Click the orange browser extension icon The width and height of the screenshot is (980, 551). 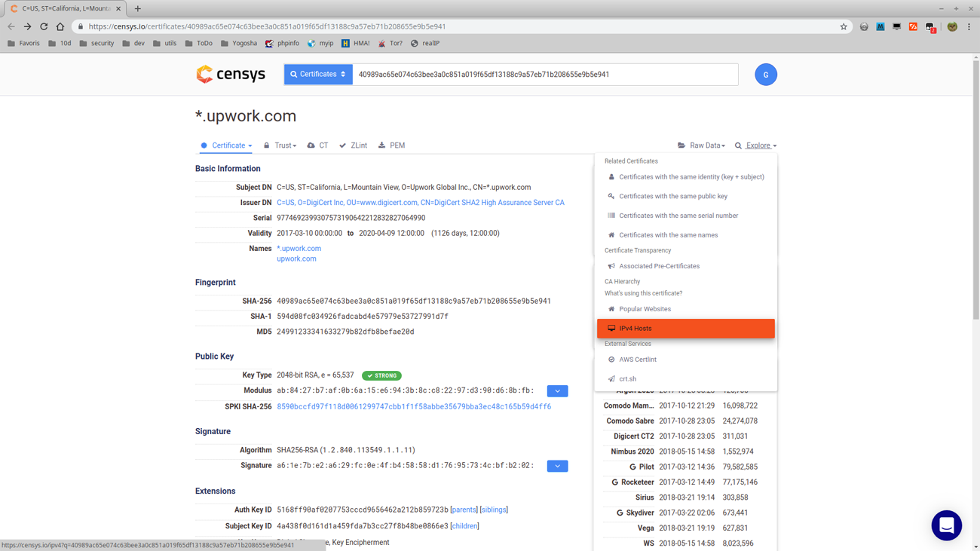pos(913,26)
